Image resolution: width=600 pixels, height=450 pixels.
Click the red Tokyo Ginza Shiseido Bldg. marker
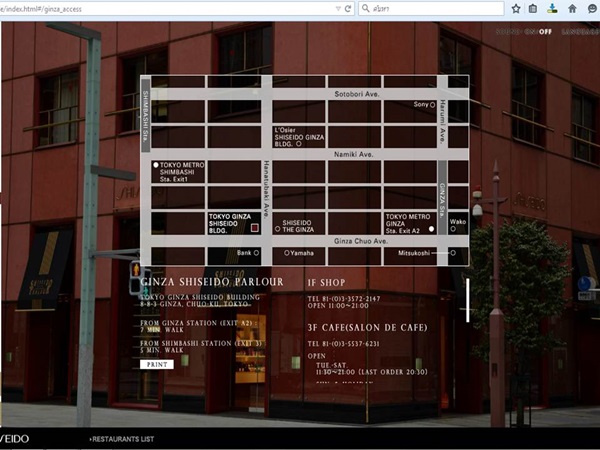(255, 228)
